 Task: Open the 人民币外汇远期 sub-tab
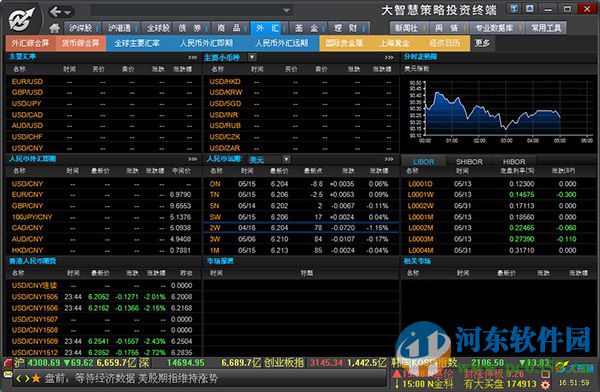click(282, 43)
